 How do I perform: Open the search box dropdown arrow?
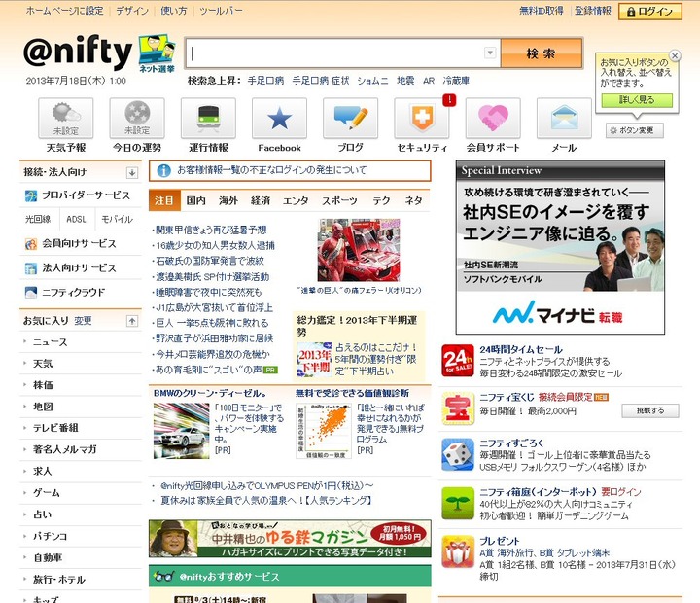(490, 53)
